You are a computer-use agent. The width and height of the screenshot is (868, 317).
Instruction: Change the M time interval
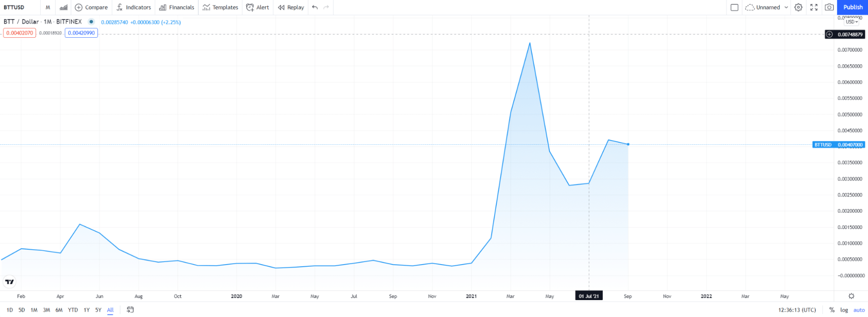click(48, 7)
